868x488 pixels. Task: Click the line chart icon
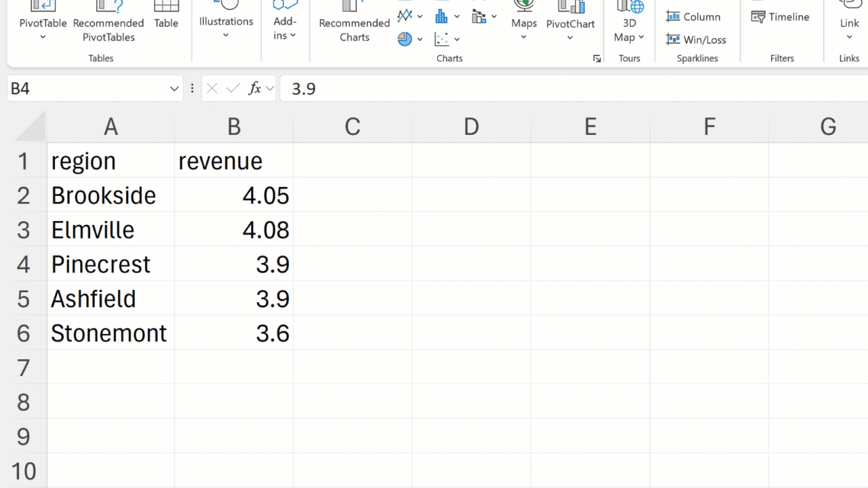405,16
